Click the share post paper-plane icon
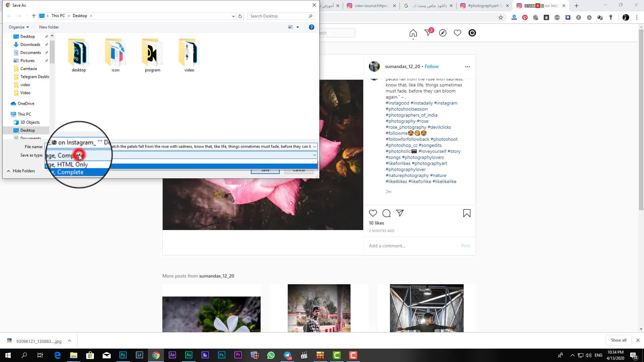Image resolution: width=644 pixels, height=362 pixels. click(x=400, y=213)
